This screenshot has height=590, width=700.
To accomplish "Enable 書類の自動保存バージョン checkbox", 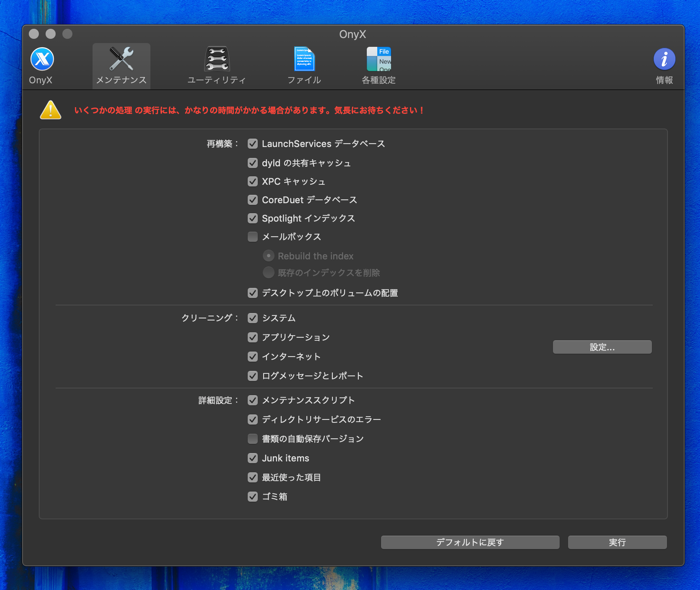I will pos(253,439).
